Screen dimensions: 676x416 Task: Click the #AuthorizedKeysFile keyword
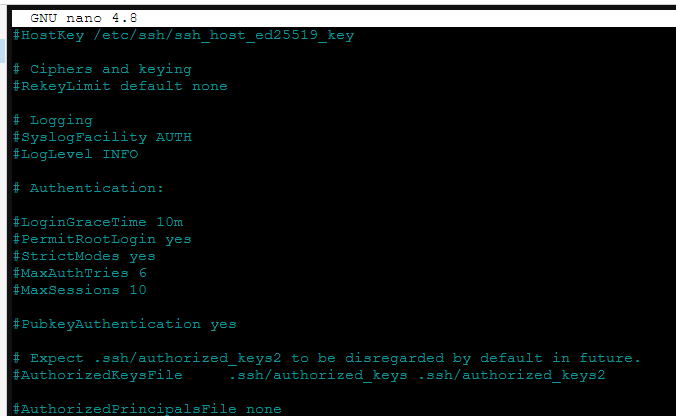coord(97,375)
